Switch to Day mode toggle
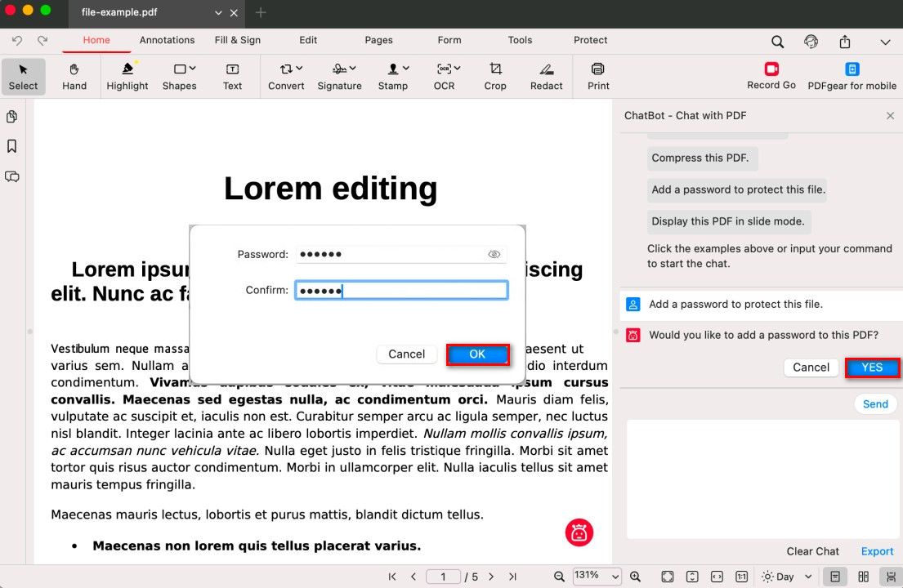903x588 pixels. (x=777, y=577)
